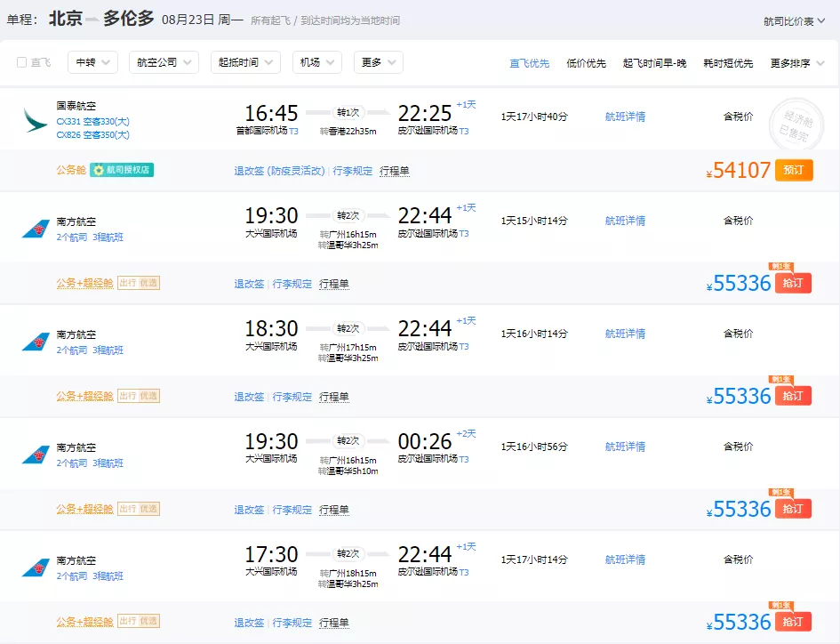Click China Southern logo on 17:30 flight
Screen dimensions: 840x644
point(36,568)
